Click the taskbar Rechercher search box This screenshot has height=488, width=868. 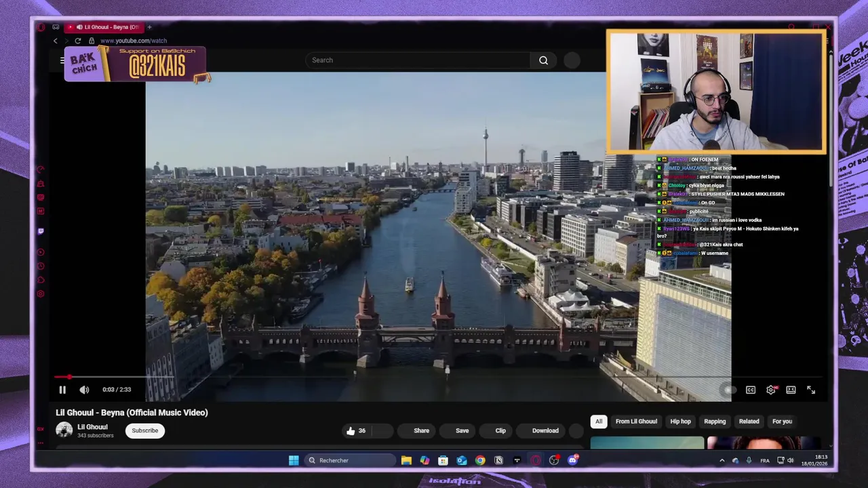[350, 460]
